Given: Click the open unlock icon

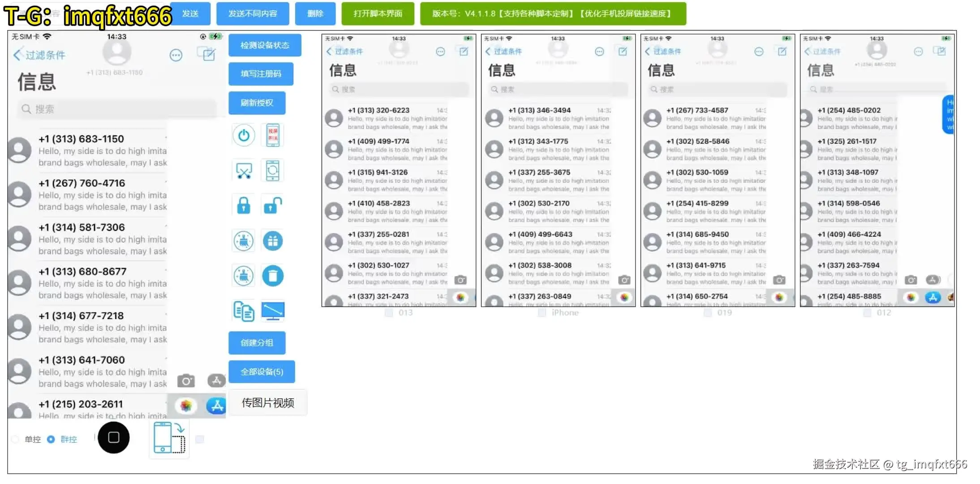Looking at the screenshot, I should click(272, 206).
